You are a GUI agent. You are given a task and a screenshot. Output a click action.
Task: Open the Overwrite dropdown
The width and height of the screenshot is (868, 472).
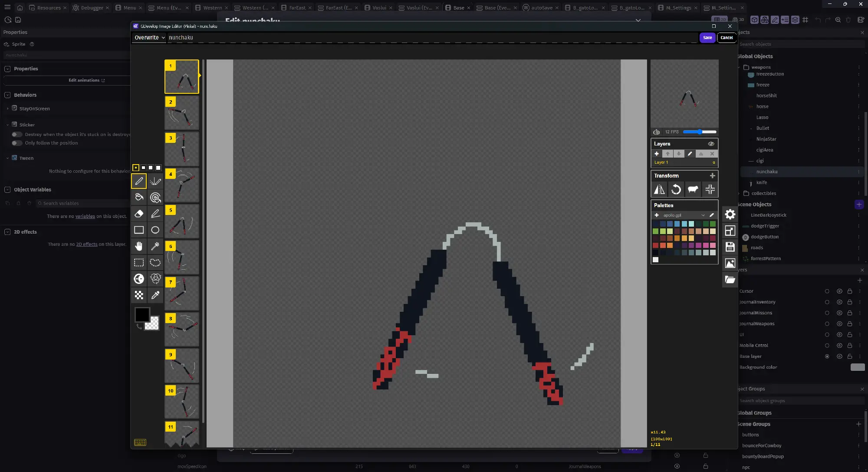pos(149,38)
